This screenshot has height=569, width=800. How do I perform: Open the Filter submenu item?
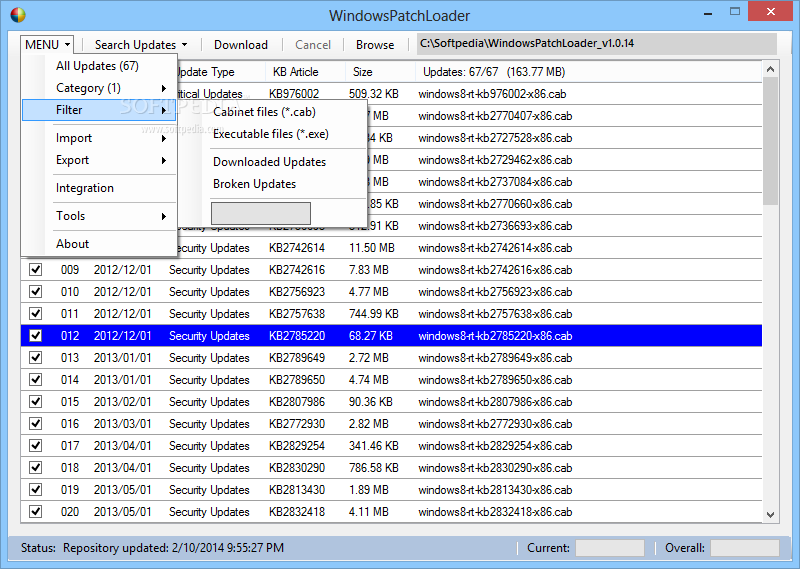[x=99, y=110]
